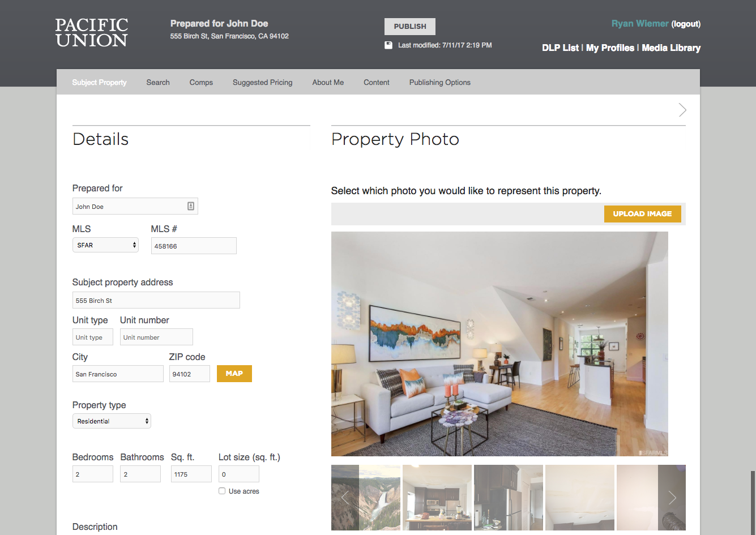Viewport: 756px width, 535px height.
Task: Select the kitchen photo thumbnail
Action: 437,498
